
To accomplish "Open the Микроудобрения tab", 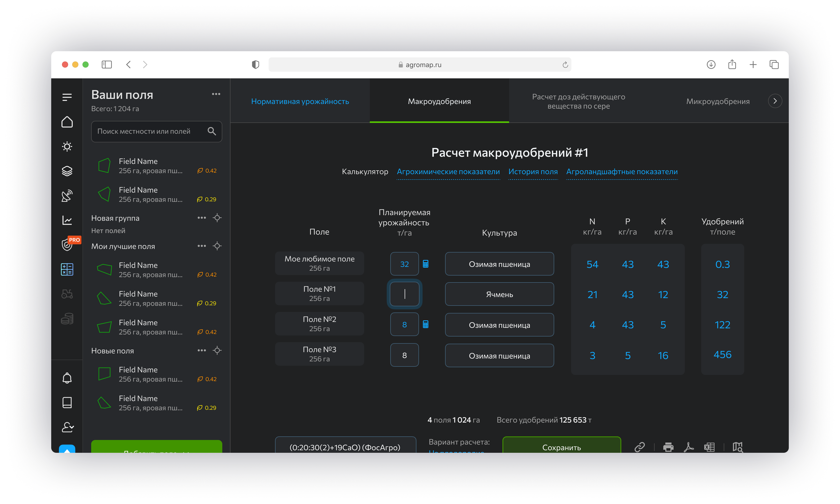I will [x=718, y=101].
